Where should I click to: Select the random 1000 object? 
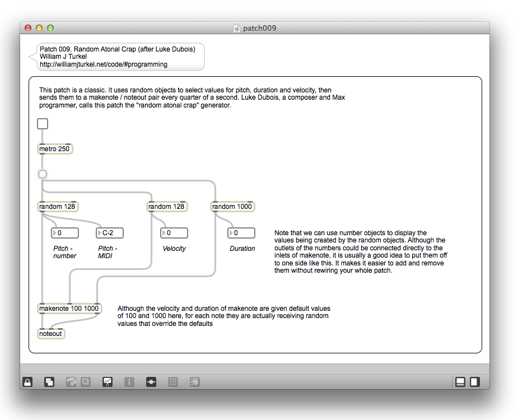232,207
